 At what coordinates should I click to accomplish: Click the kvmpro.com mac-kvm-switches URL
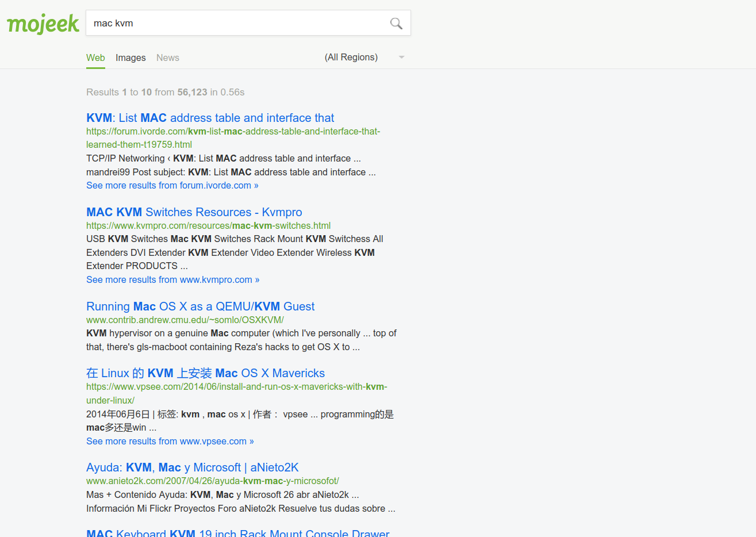tap(209, 225)
